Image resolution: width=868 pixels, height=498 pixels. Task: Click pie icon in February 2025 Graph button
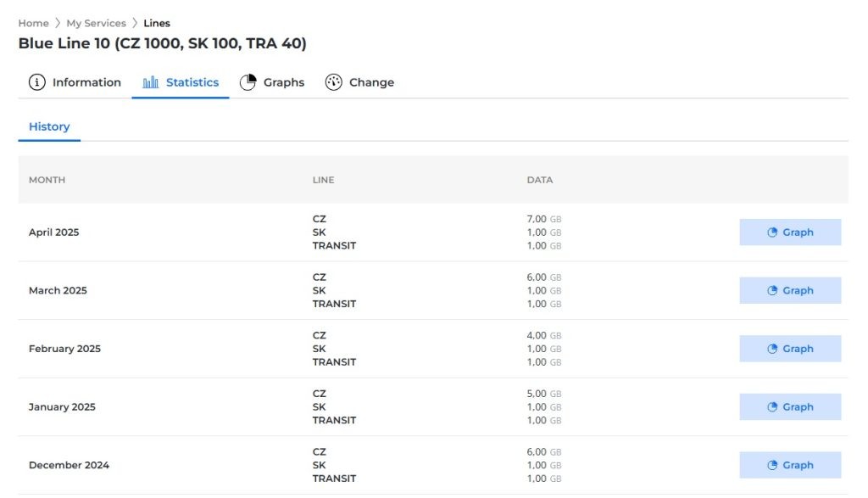coord(772,349)
